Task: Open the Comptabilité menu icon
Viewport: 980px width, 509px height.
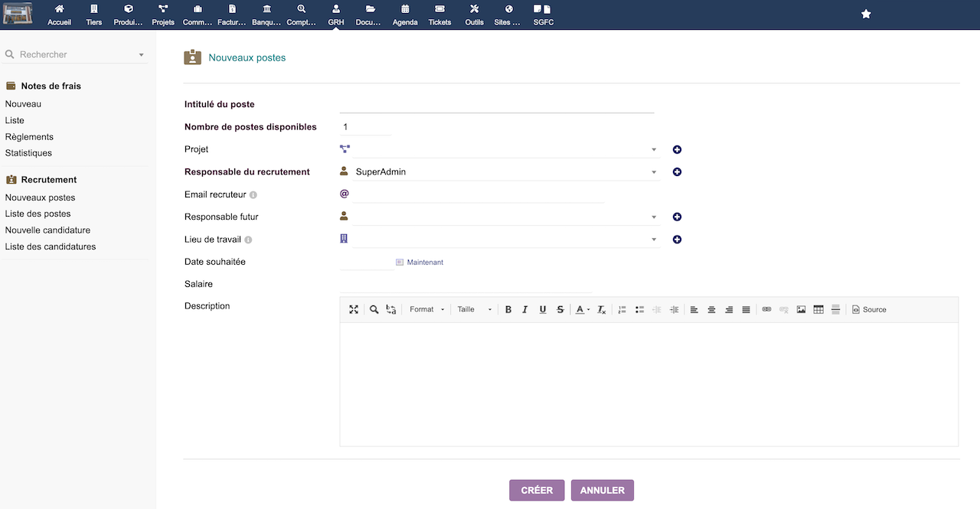Action: pos(302,9)
